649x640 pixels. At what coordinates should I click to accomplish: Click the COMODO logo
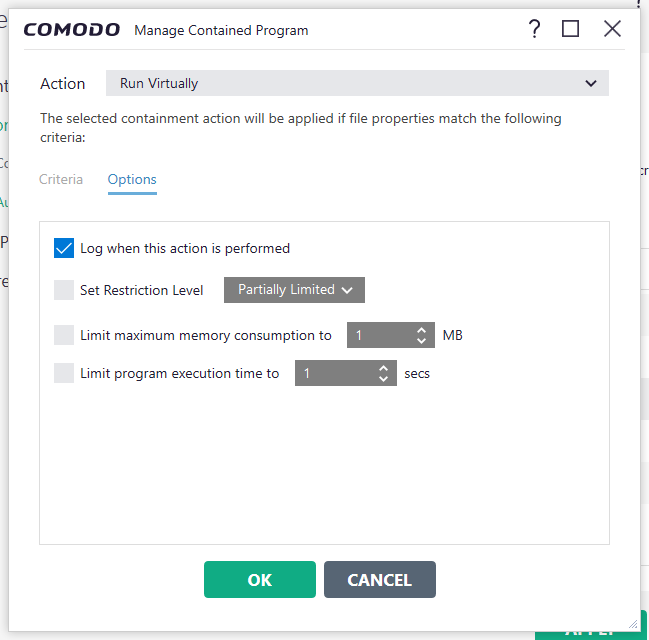click(x=72, y=30)
